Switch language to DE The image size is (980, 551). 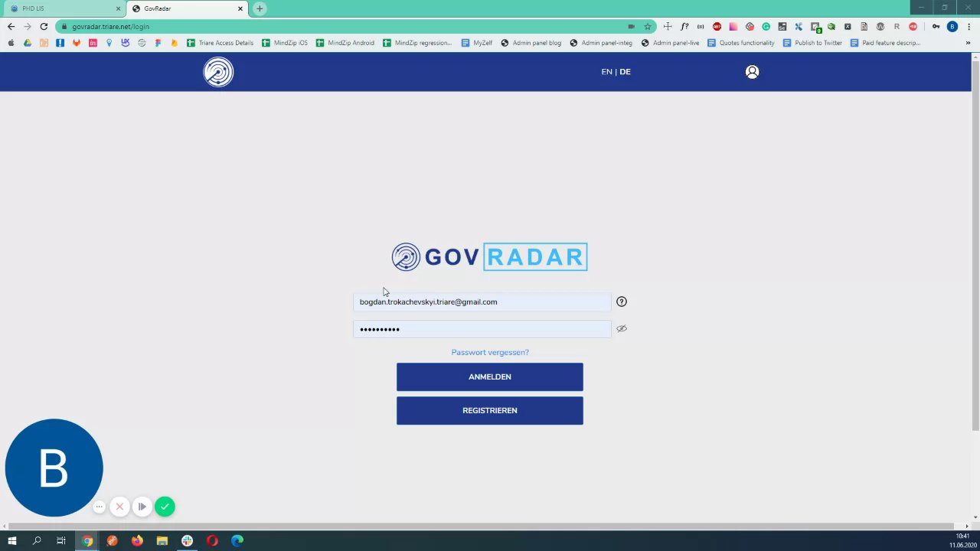pyautogui.click(x=626, y=72)
